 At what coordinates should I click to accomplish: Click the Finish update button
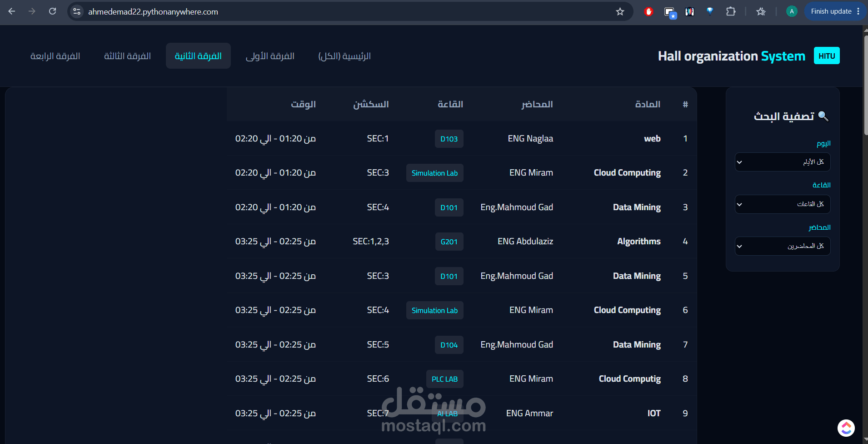835,11
